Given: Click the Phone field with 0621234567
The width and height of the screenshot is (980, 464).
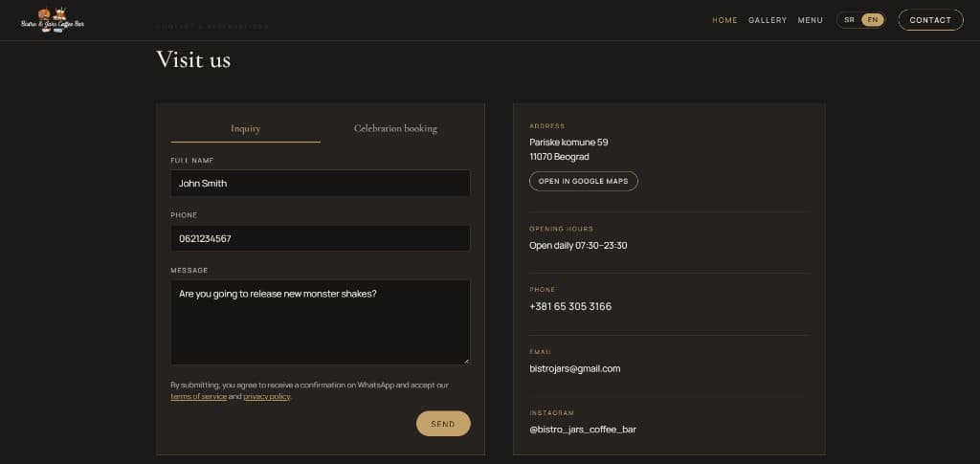Looking at the screenshot, I should coord(320,238).
